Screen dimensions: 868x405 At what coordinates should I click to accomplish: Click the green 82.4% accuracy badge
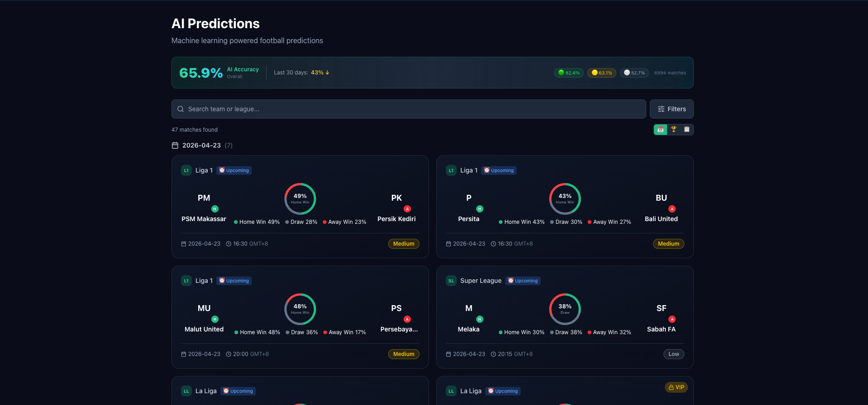click(x=569, y=73)
